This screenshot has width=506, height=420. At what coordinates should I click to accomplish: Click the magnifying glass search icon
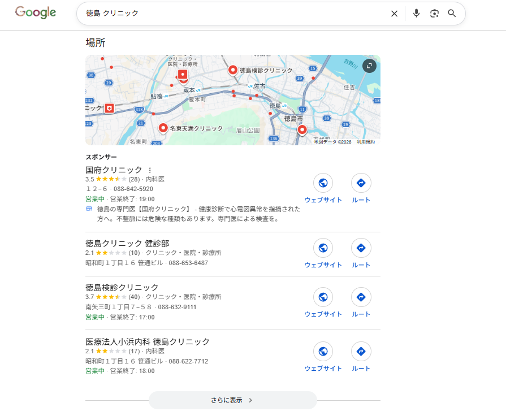pyautogui.click(x=452, y=14)
